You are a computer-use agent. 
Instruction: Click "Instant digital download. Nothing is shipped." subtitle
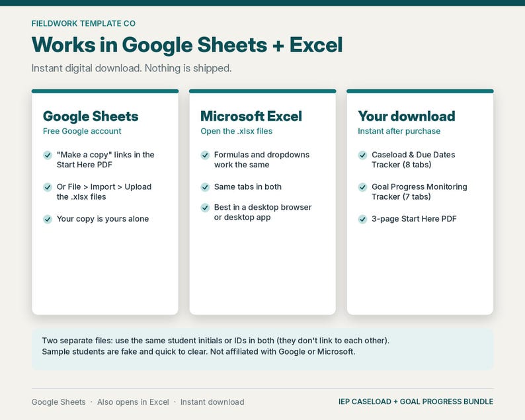click(132, 68)
